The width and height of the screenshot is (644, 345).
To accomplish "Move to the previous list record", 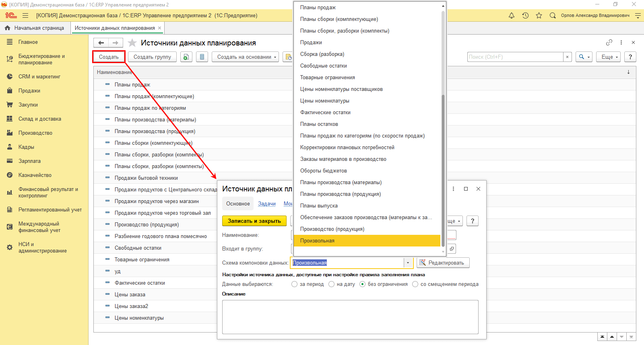I will [x=612, y=337].
